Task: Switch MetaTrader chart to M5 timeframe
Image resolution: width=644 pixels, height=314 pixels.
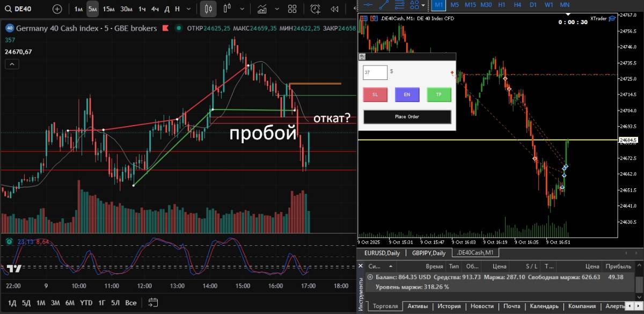Action: pos(455,4)
